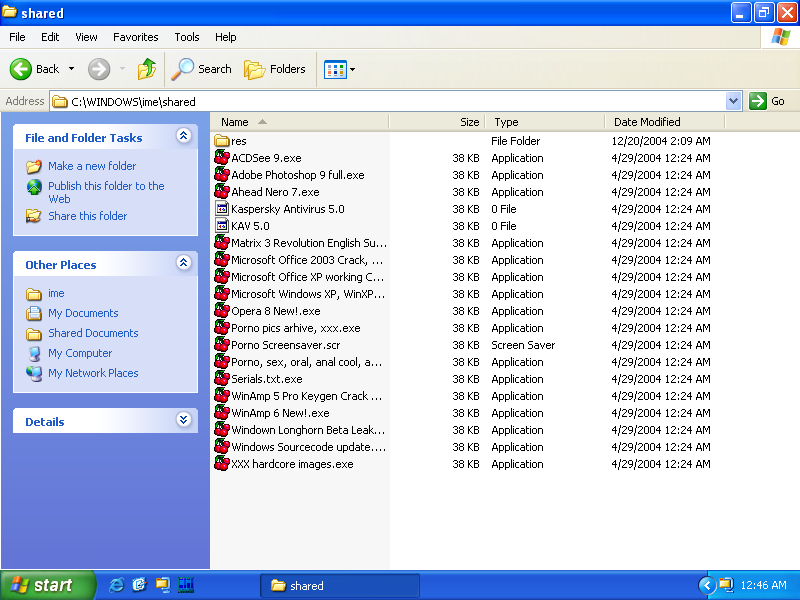Select the Opera 8 New!.exe icon
The image size is (800, 600).
(x=221, y=310)
